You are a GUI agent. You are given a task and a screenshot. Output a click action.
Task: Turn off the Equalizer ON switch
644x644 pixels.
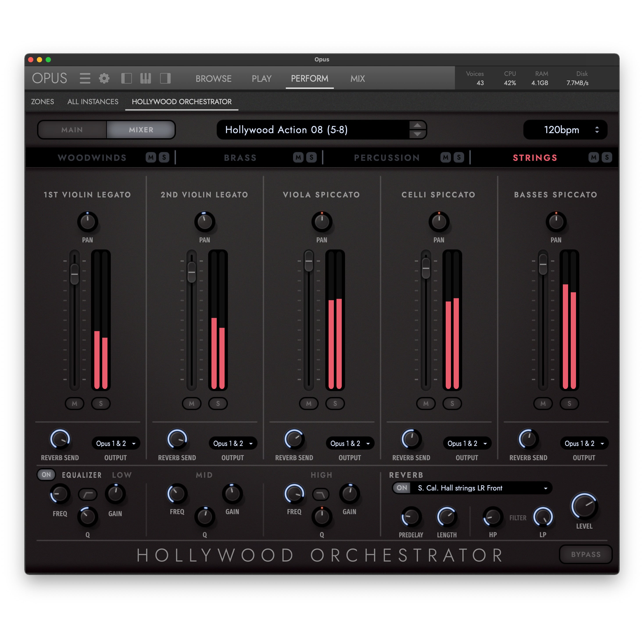pyautogui.click(x=46, y=475)
